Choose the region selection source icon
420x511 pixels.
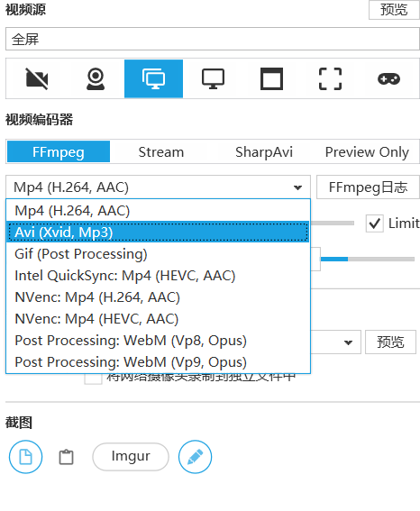(x=330, y=78)
